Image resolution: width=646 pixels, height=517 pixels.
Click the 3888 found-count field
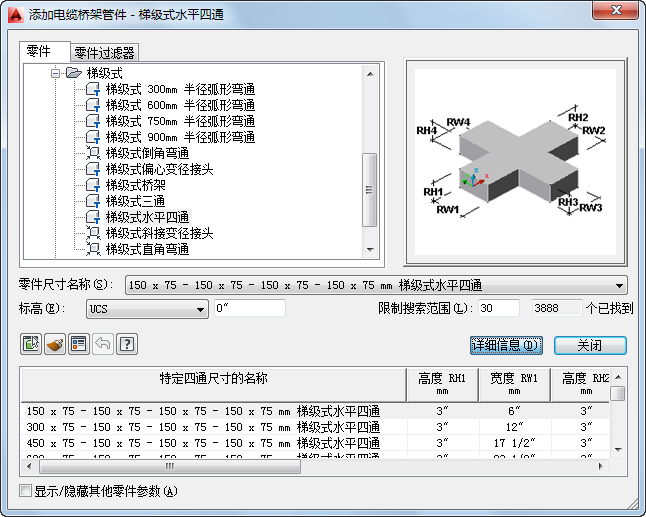(557, 308)
